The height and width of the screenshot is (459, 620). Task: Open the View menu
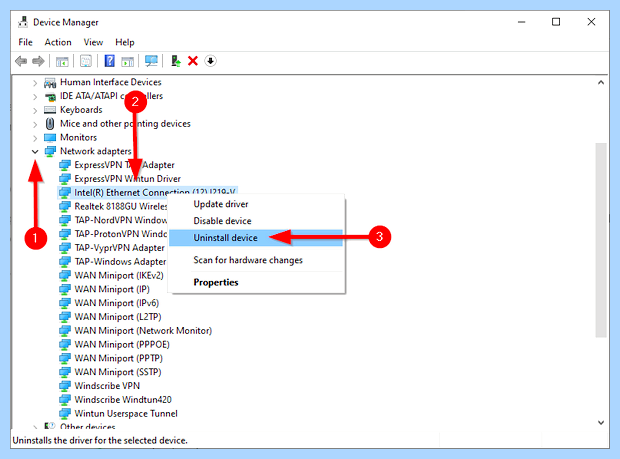[x=93, y=42]
